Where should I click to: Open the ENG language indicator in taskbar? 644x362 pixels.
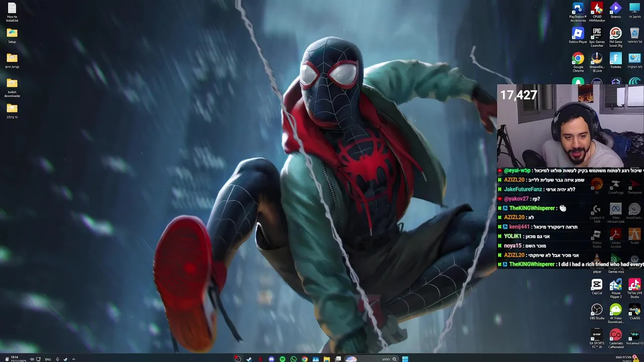(48, 359)
